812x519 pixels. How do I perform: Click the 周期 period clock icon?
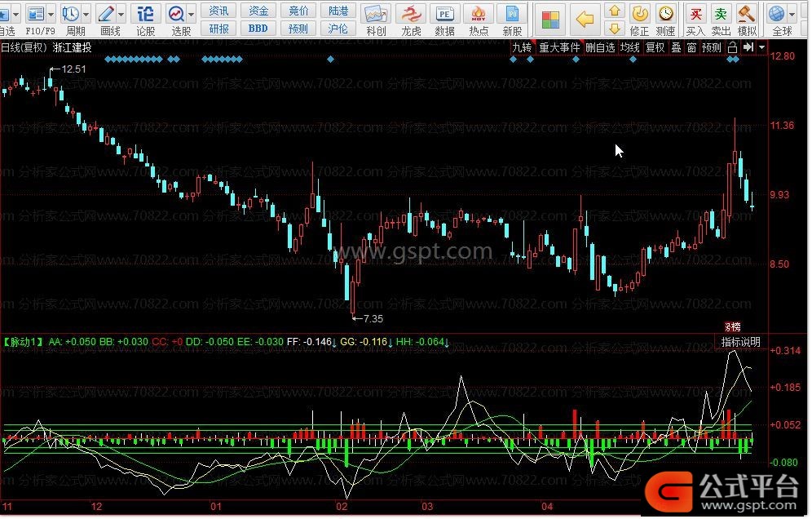(70, 14)
